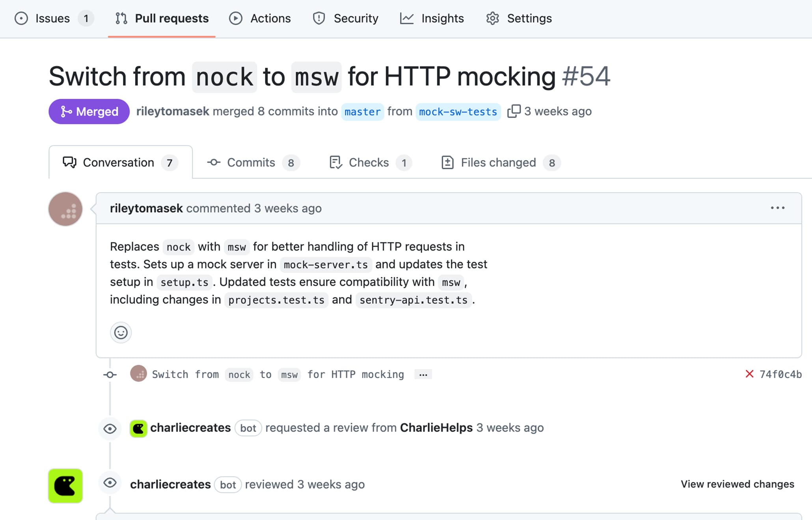This screenshot has width=812, height=520.
Task: Expand the commit message with the ellipsis
Action: click(423, 374)
